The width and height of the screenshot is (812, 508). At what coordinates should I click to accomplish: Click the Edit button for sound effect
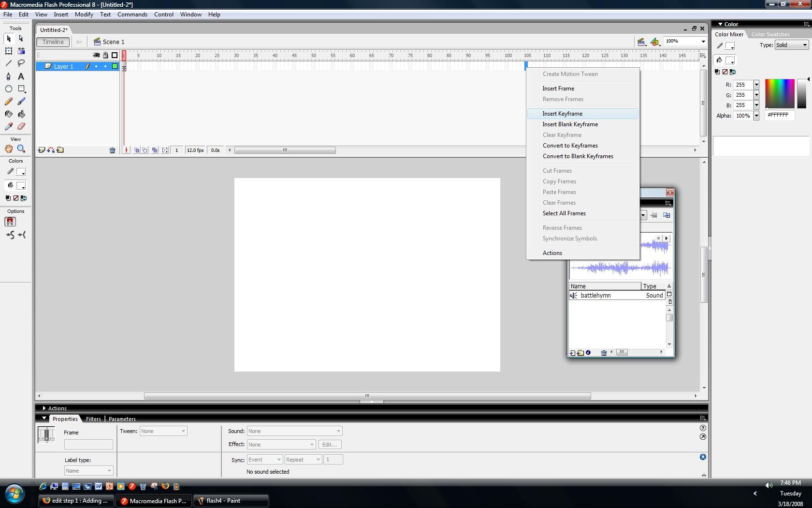pyautogui.click(x=330, y=444)
